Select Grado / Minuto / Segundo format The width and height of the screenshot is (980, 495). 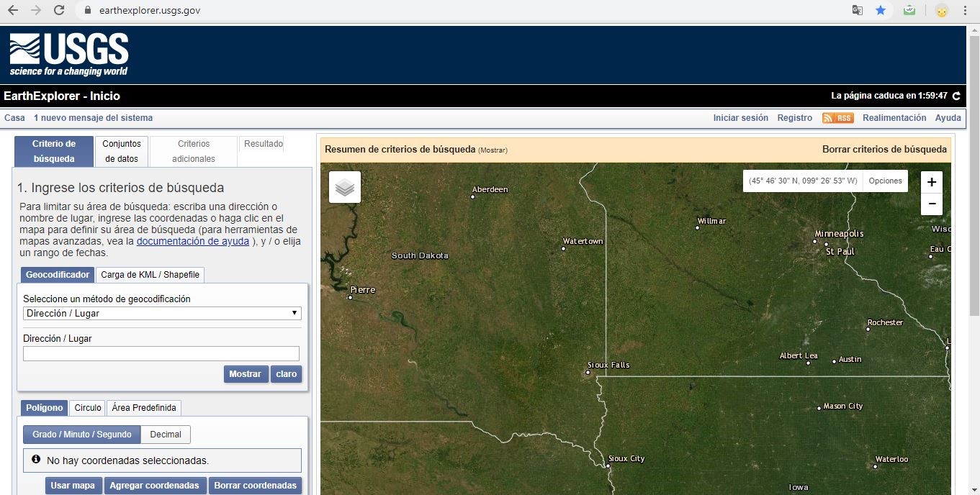(x=82, y=435)
